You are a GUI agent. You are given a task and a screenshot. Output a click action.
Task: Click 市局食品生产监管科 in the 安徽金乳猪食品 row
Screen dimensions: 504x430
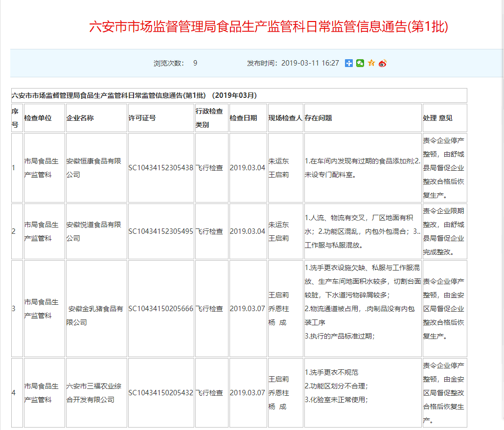[42, 309]
